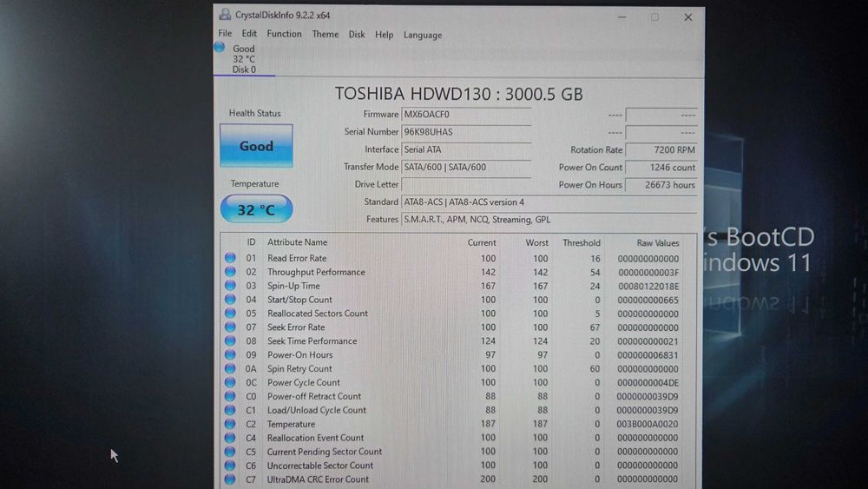Open the Language menu
Screen dimensions: 868x489
click(423, 35)
